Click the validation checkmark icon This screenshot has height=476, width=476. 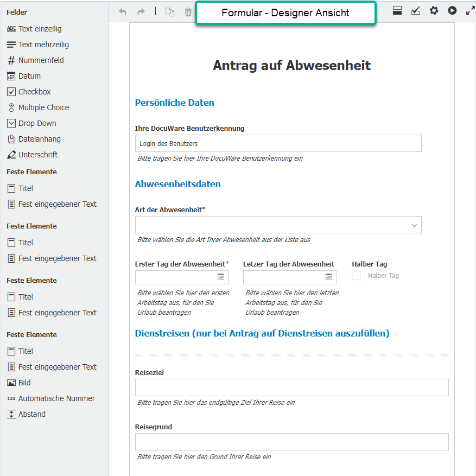[x=416, y=10]
